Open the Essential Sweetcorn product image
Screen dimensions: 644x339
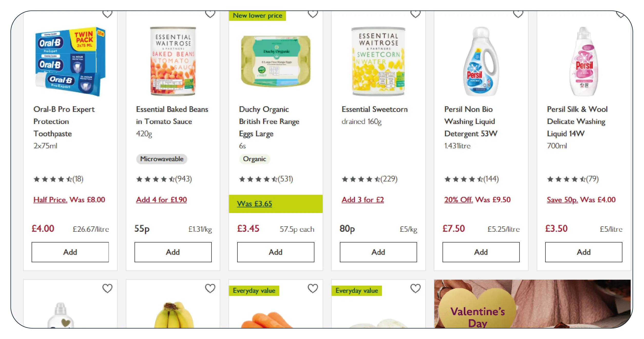pyautogui.click(x=378, y=62)
